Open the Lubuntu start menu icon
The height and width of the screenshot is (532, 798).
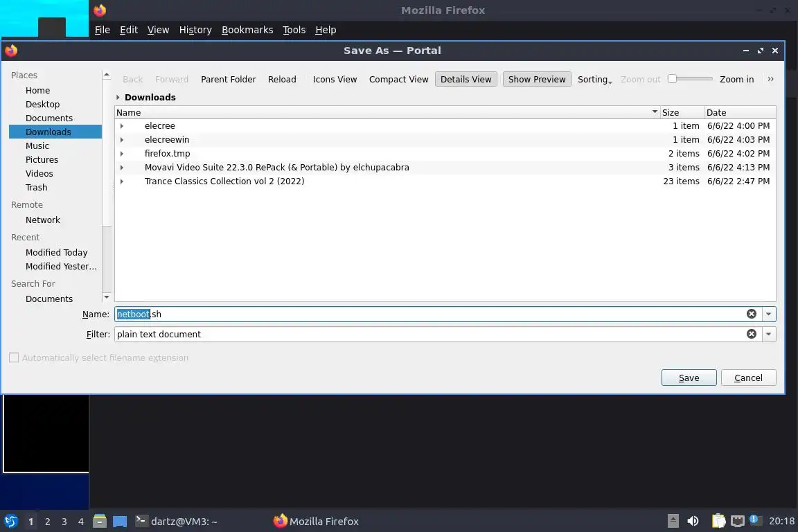pyautogui.click(x=10, y=521)
